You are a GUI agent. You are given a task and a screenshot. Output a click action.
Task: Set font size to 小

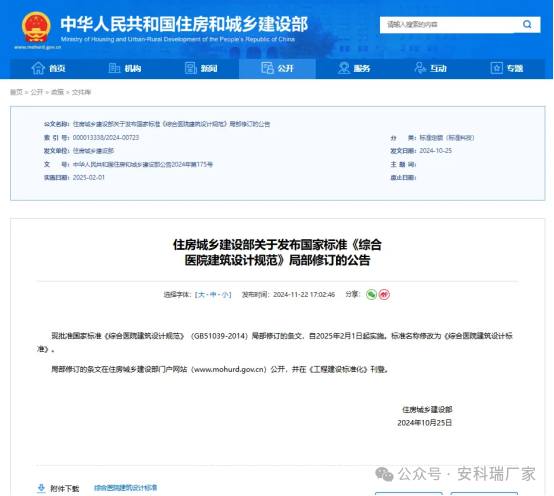[225, 295]
